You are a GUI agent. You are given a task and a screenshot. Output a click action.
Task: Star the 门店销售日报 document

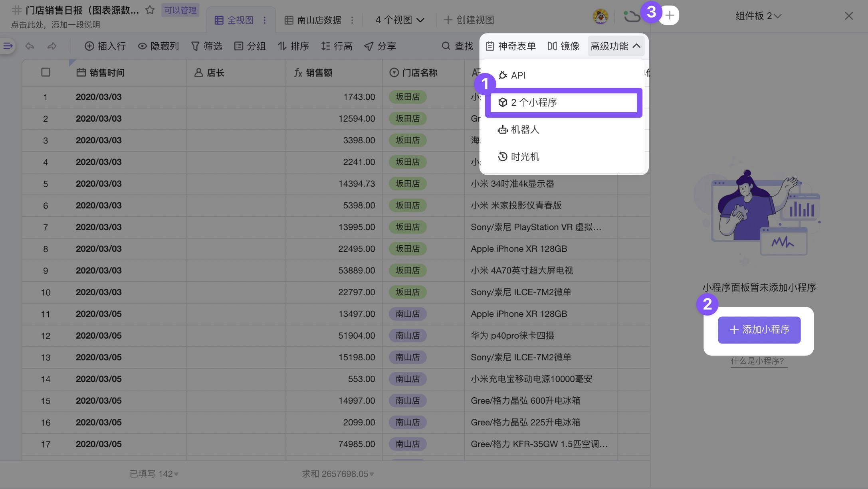[150, 10]
